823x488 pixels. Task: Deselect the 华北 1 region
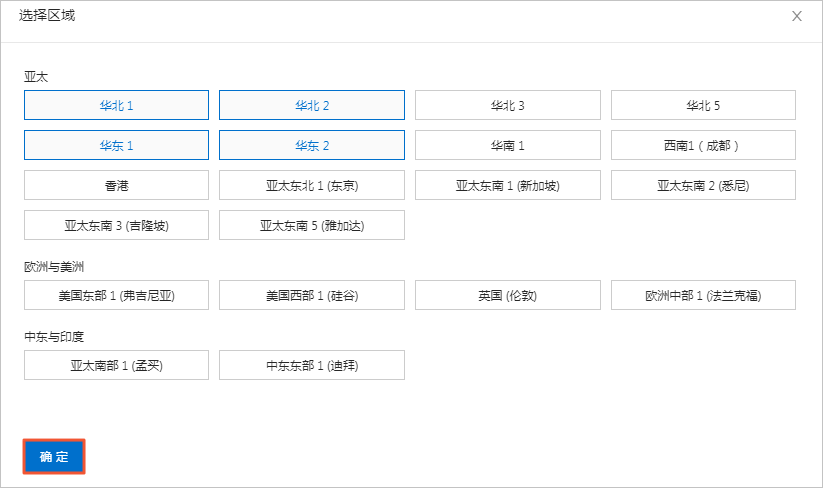click(x=117, y=105)
